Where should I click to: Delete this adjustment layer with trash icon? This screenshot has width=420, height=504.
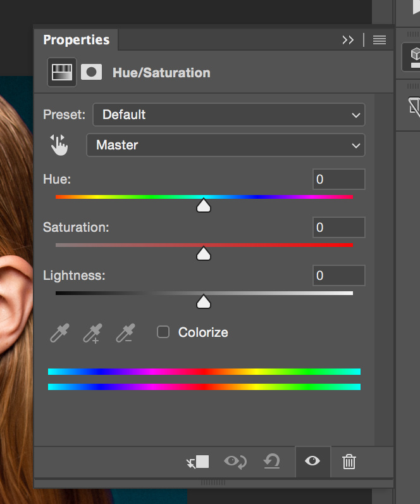click(x=349, y=462)
